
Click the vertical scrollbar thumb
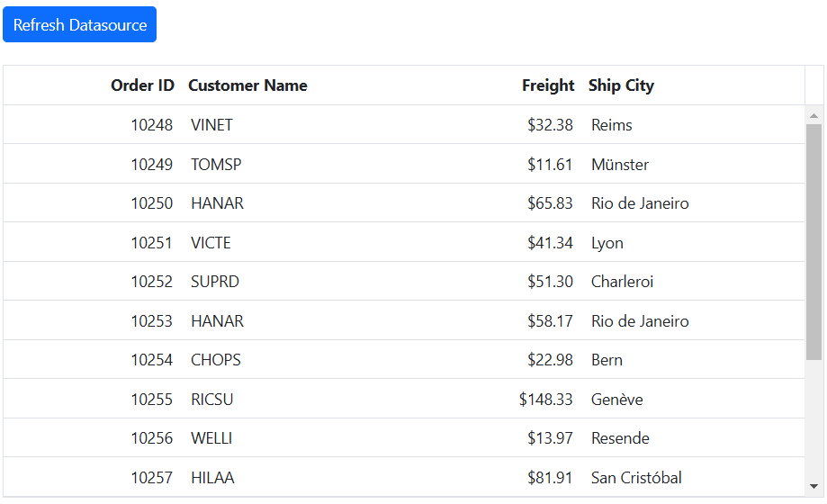coord(814,241)
